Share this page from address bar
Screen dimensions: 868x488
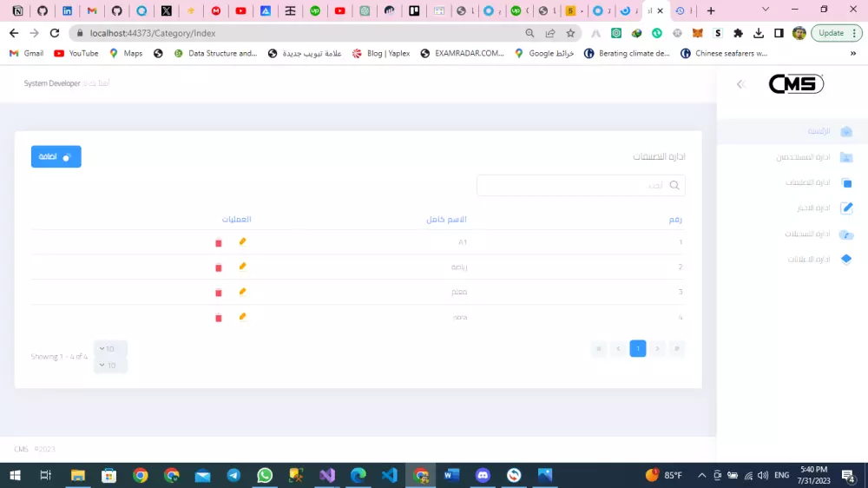click(550, 33)
